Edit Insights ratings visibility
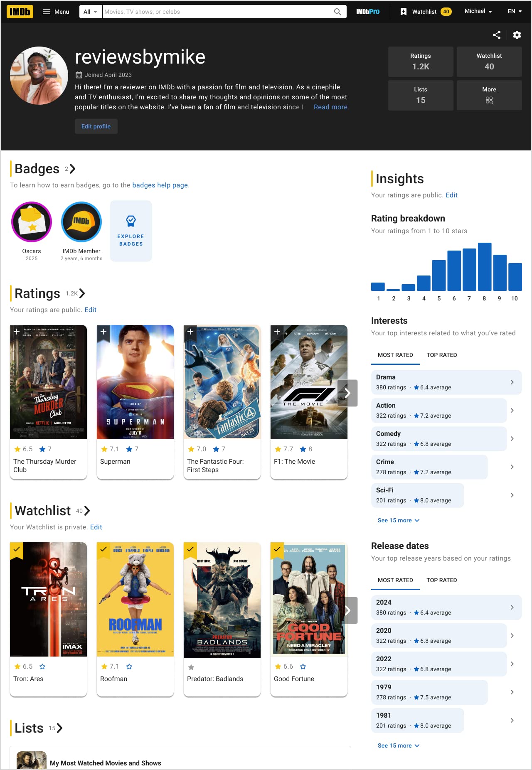The image size is (532, 770). 451,195
